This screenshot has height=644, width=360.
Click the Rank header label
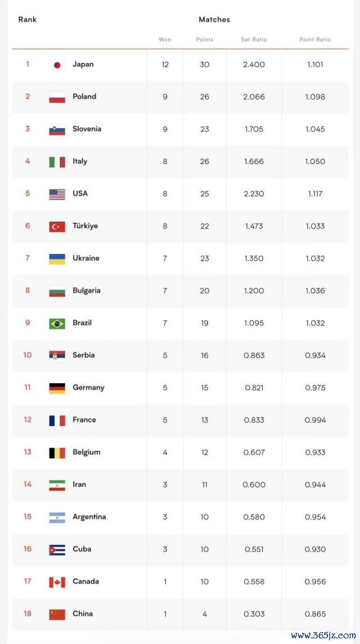[x=27, y=19]
